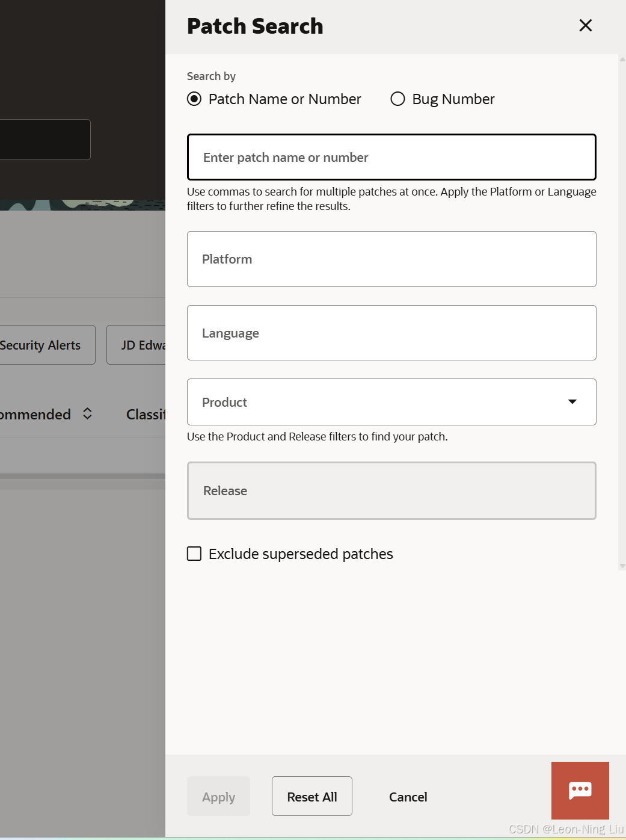Click the disabled Release field
The height and width of the screenshot is (840, 626).
[391, 491]
